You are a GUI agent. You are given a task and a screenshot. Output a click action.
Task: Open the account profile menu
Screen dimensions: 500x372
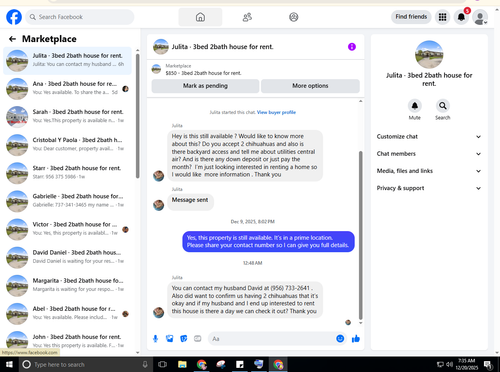480,17
